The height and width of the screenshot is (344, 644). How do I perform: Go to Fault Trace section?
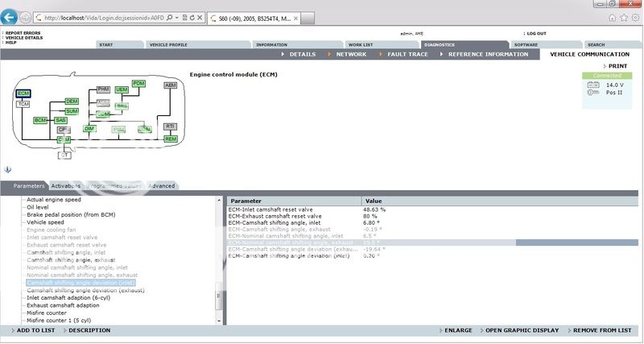[x=408, y=54]
